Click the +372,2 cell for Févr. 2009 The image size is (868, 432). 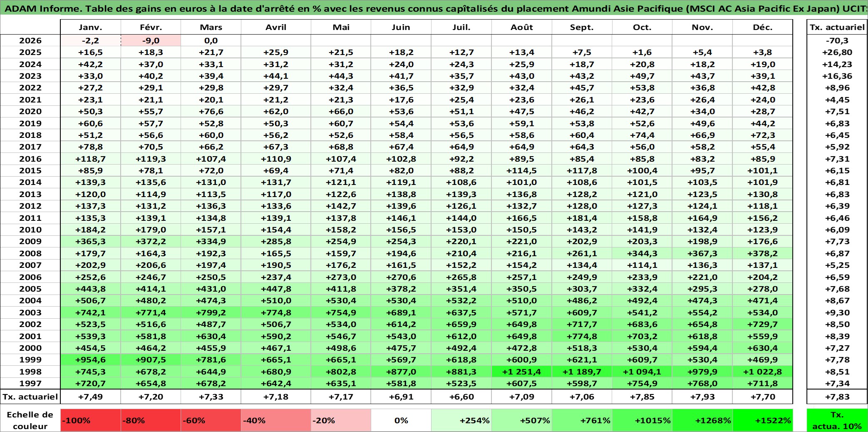(151, 241)
